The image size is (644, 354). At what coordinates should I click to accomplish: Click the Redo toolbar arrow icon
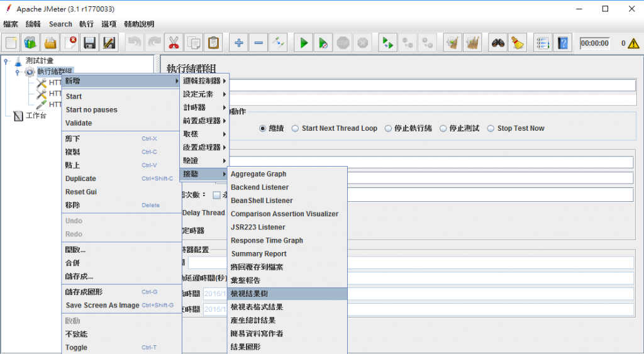pos(154,43)
